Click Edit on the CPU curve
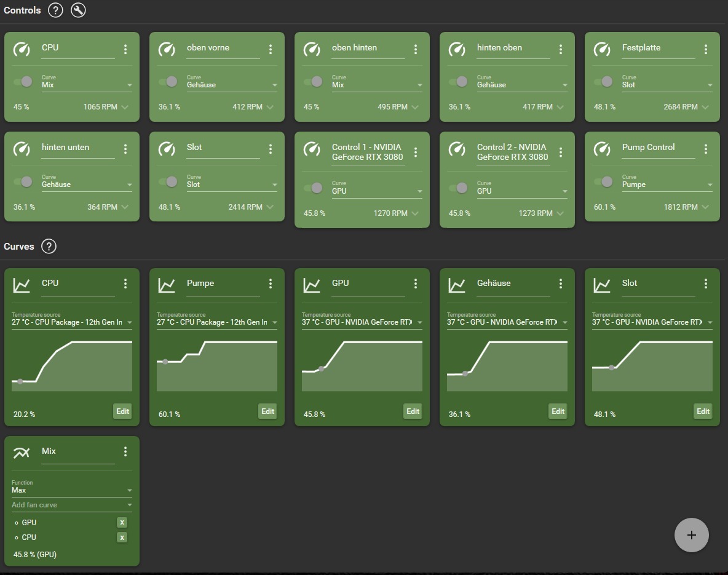 tap(122, 411)
